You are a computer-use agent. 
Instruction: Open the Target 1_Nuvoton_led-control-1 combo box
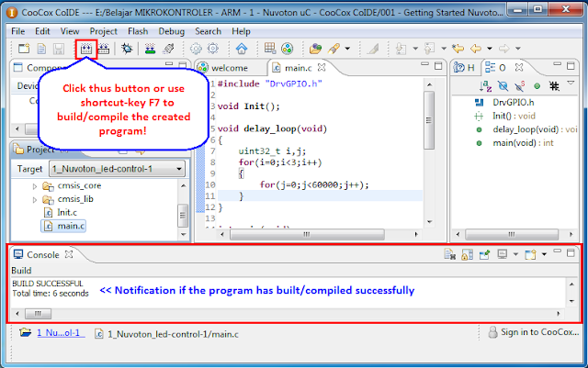click(118, 169)
